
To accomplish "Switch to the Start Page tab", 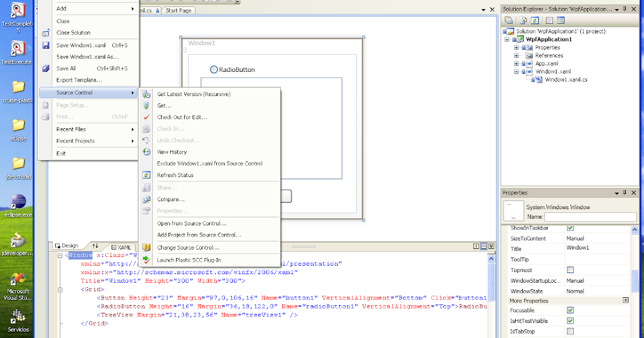I will [178, 10].
